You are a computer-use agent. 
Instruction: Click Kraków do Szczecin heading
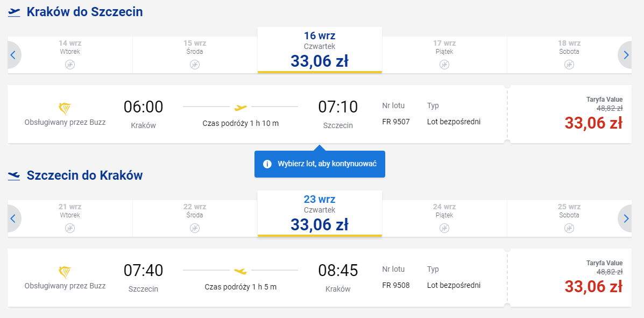click(x=84, y=12)
